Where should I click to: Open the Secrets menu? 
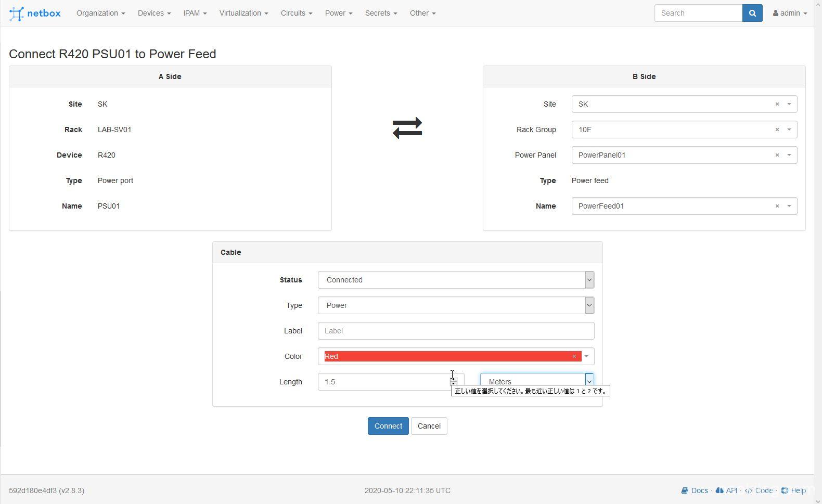(381, 13)
